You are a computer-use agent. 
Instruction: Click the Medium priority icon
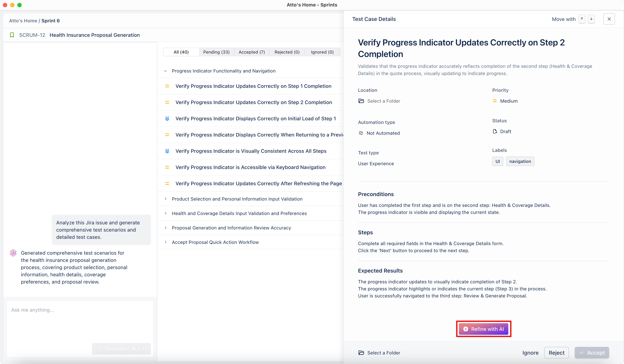495,101
